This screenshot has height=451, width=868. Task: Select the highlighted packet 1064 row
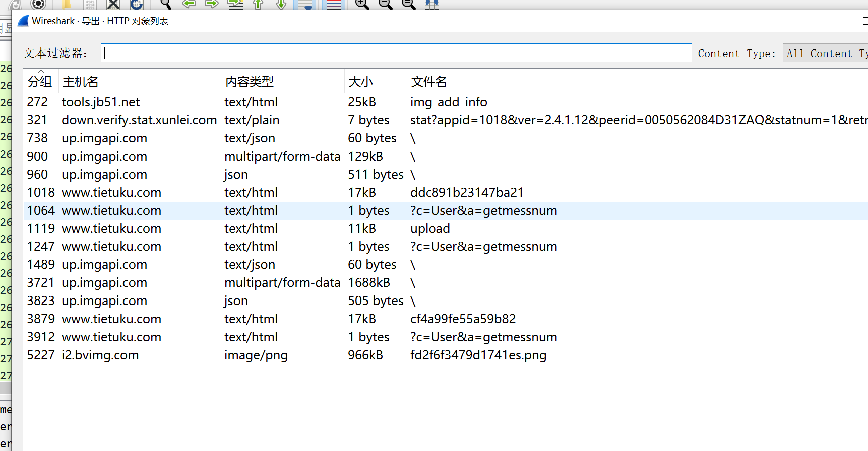pos(446,211)
